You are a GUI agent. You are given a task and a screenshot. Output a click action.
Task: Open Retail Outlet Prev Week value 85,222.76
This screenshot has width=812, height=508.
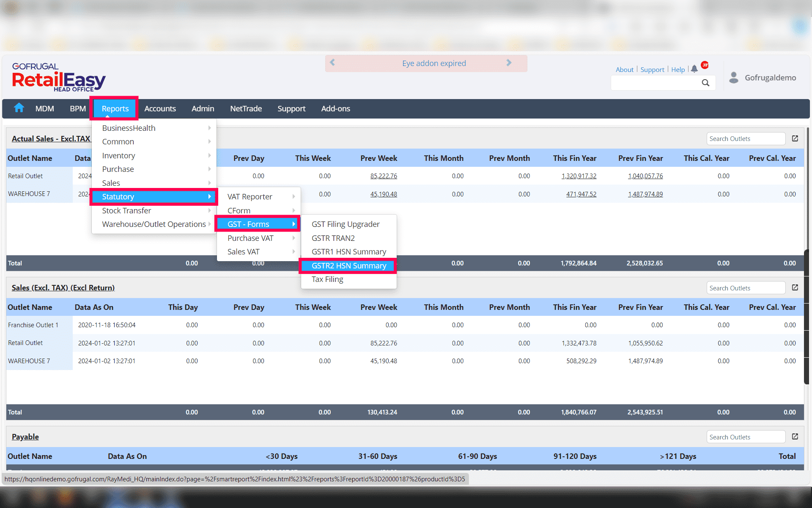click(383, 176)
